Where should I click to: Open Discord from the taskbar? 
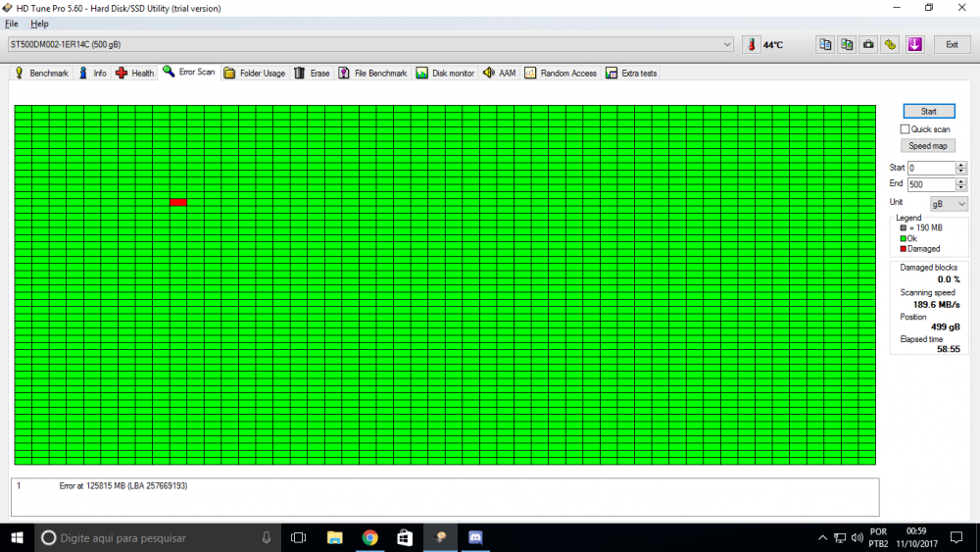[475, 537]
